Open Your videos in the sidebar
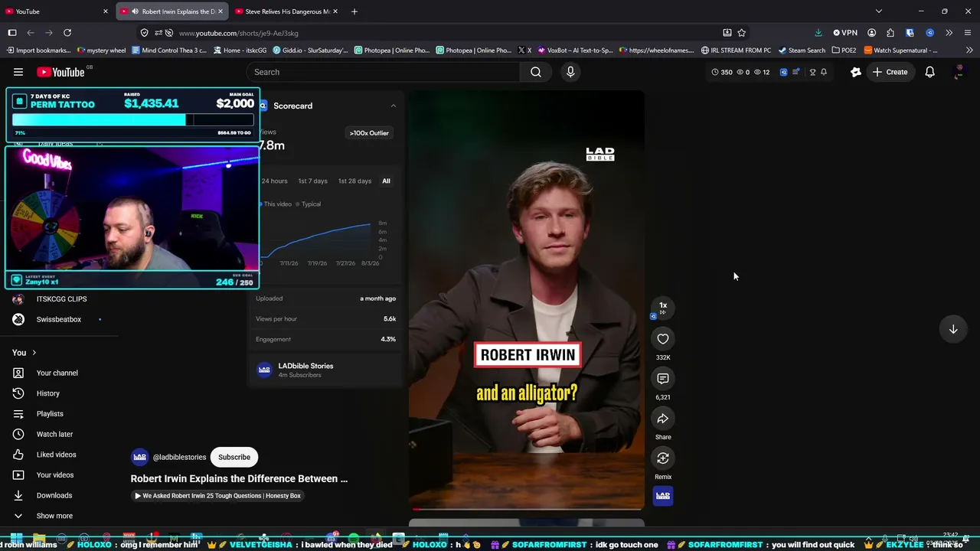The width and height of the screenshot is (980, 551). (54, 475)
